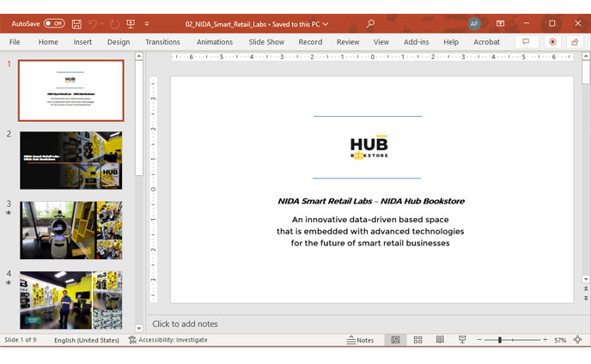This screenshot has width=591, height=364.
Task: Open the AP account avatar
Action: 474,24
